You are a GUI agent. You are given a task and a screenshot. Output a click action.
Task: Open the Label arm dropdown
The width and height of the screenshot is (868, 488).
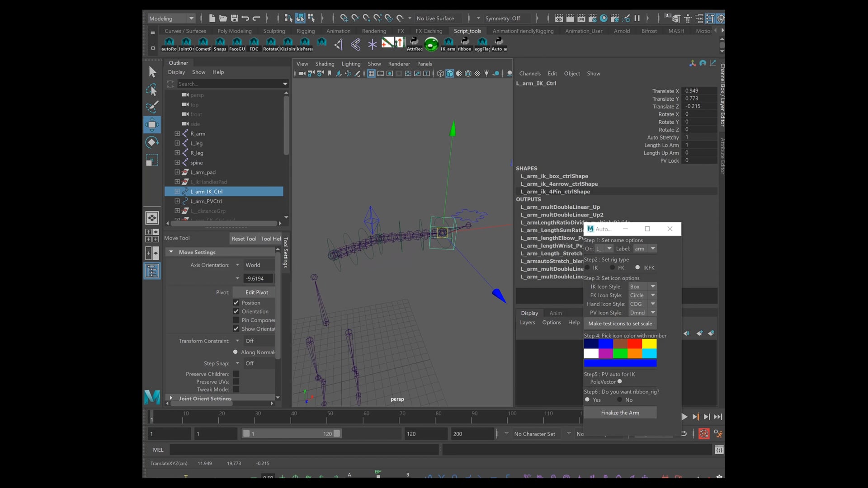point(645,249)
